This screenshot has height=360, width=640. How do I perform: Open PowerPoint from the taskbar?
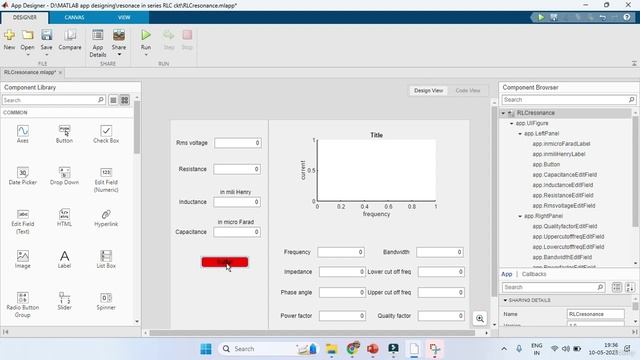(x=373, y=349)
